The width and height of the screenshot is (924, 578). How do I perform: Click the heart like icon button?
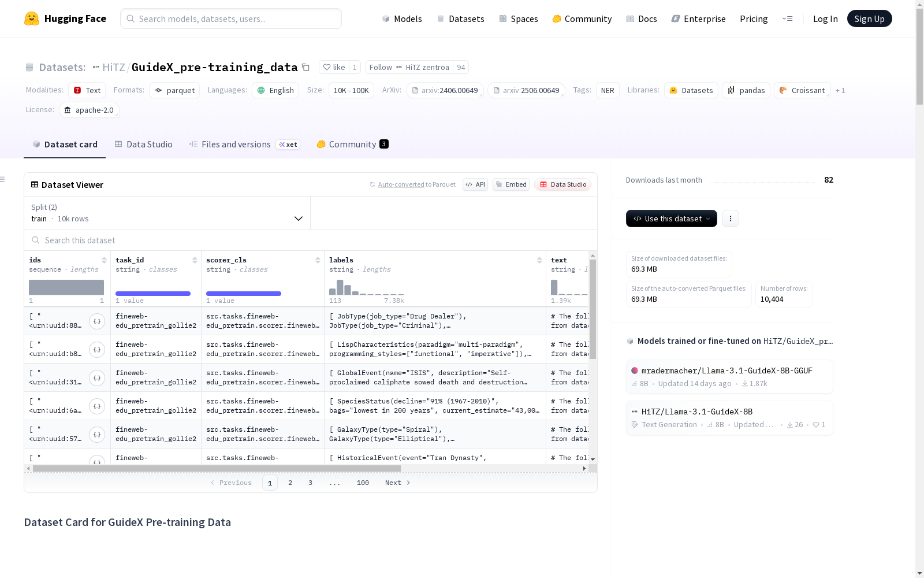334,67
